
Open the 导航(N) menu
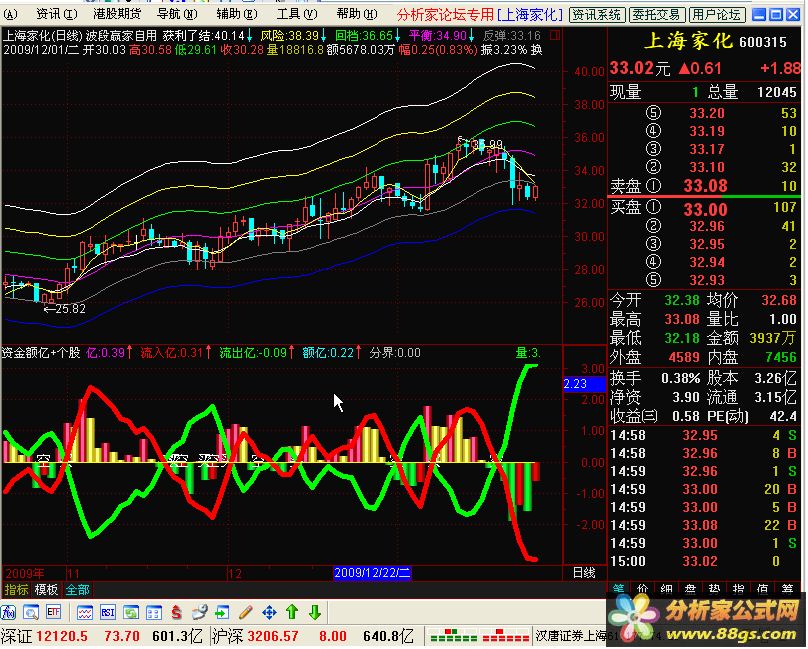click(x=177, y=14)
